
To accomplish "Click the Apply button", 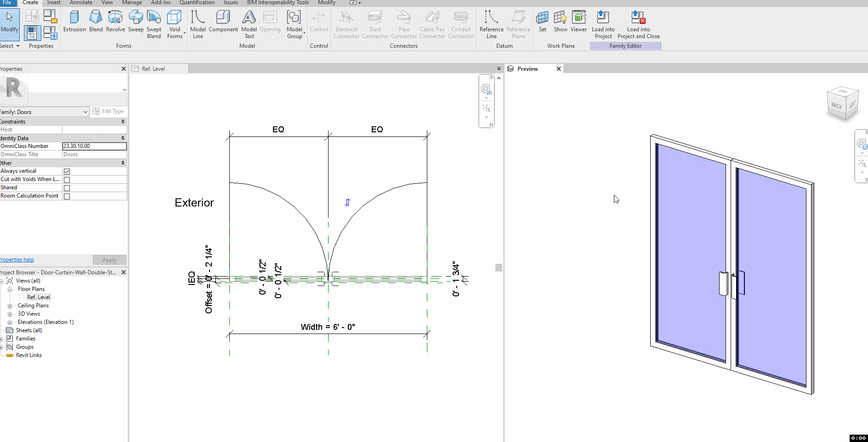I will pos(109,260).
